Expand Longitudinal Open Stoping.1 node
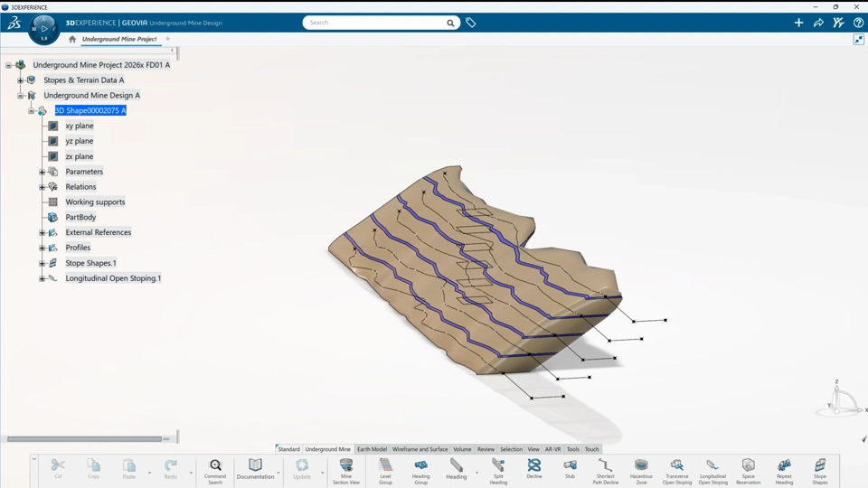 click(42, 278)
